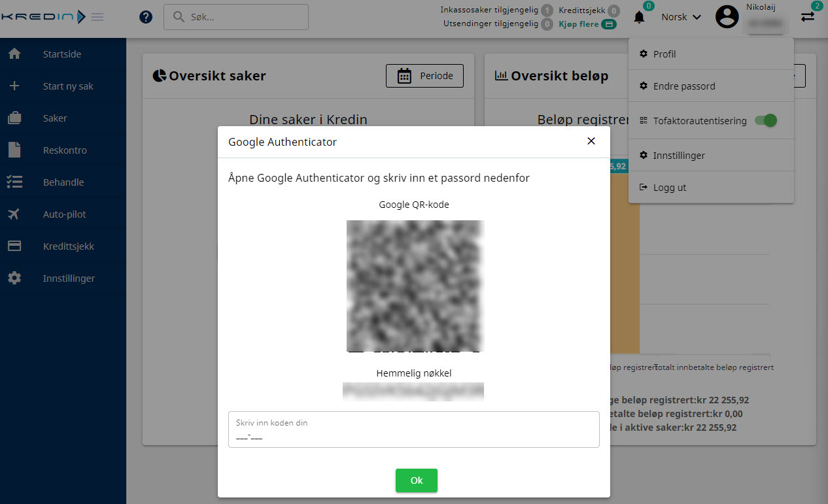Collapse sidebar with hamburger menu icon
The width and height of the screenshot is (828, 504).
click(97, 17)
